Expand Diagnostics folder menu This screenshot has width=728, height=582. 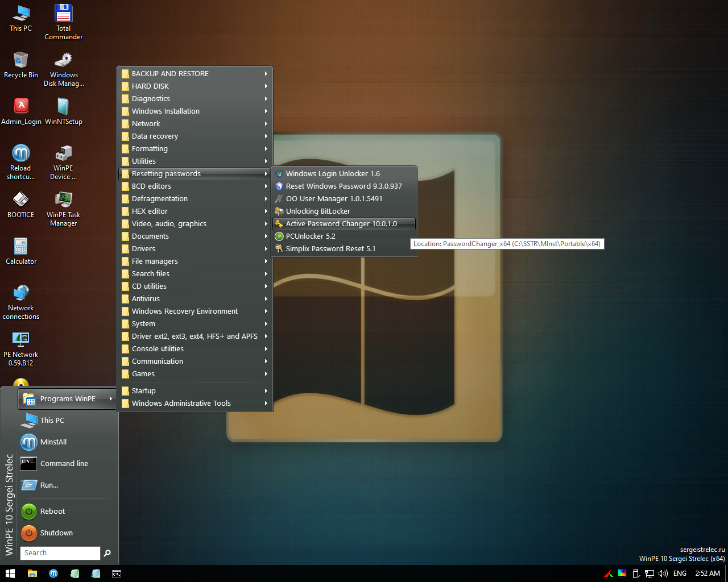coord(195,98)
